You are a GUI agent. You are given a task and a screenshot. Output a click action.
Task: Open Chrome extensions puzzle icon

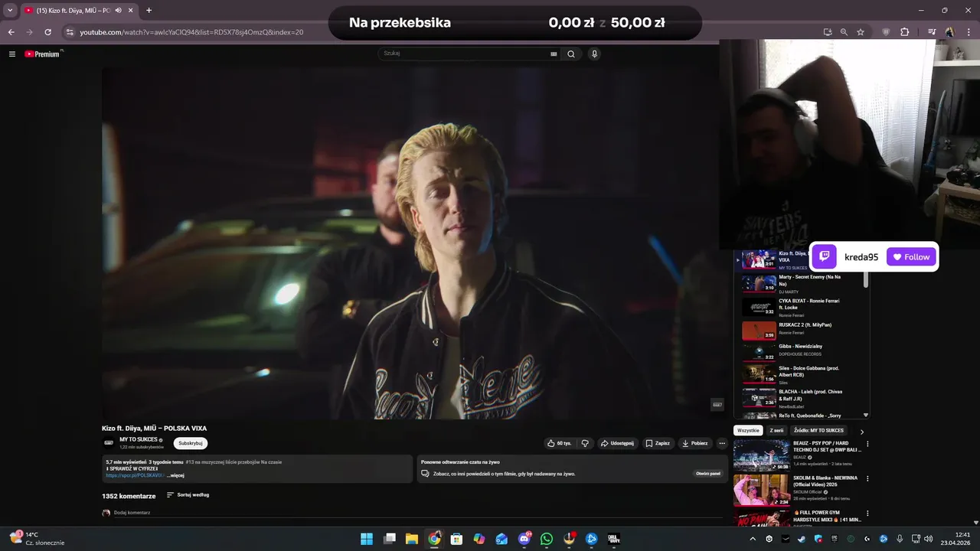(905, 32)
